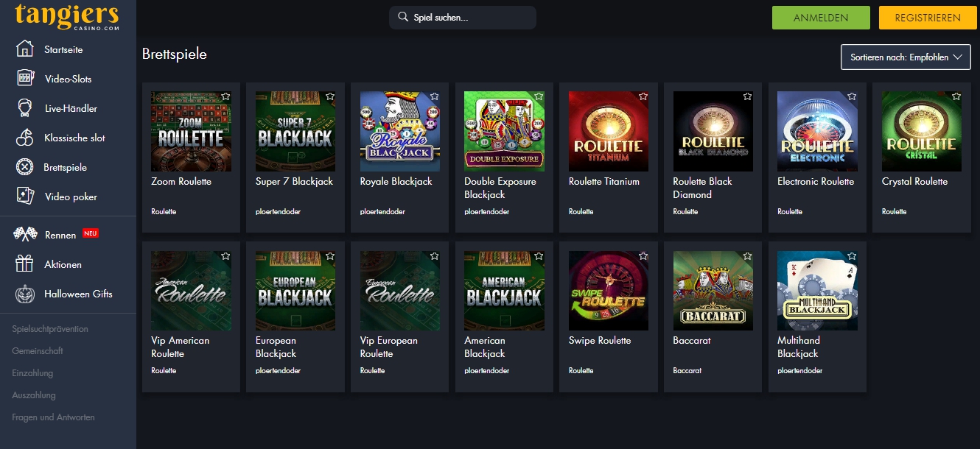Click the Vip European Roulette title text
Image resolution: width=980 pixels, height=449 pixels.
(x=389, y=347)
